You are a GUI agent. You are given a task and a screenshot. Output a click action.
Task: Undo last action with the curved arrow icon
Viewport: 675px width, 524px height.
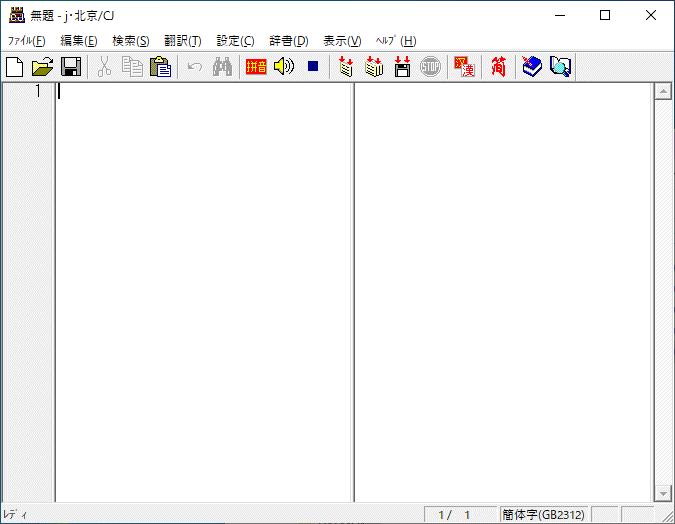(195, 67)
